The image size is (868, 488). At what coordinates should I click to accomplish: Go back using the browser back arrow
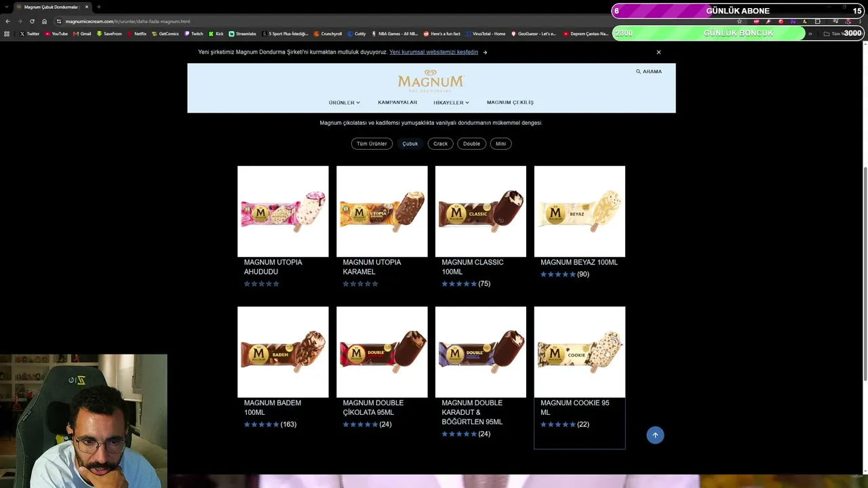click(7, 21)
